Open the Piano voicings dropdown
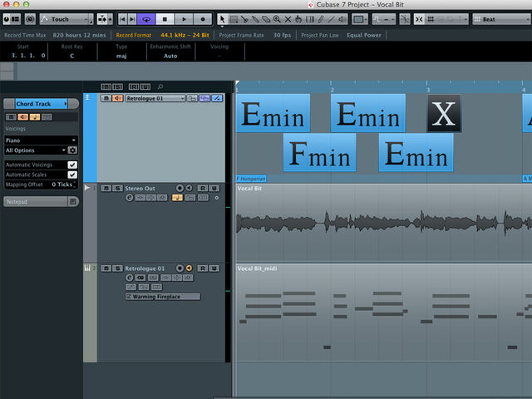 pyautogui.click(x=41, y=140)
